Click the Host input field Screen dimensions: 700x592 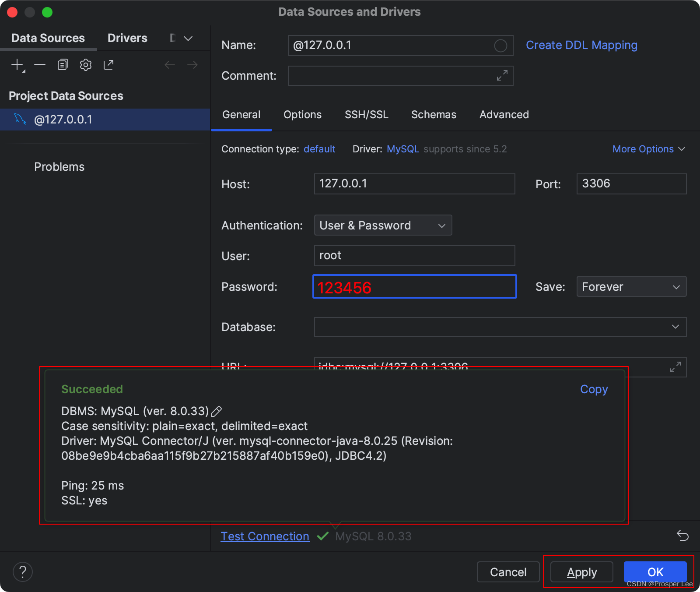(414, 184)
